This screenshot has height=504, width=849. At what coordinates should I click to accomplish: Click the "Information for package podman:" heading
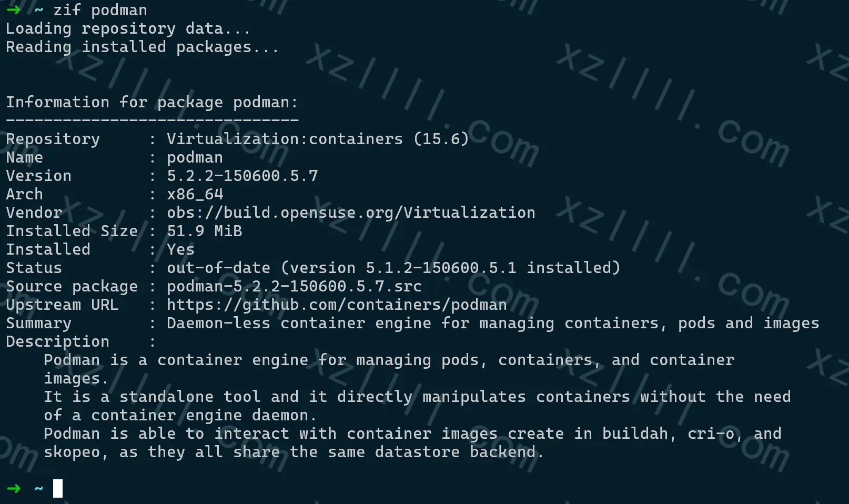pyautogui.click(x=151, y=103)
